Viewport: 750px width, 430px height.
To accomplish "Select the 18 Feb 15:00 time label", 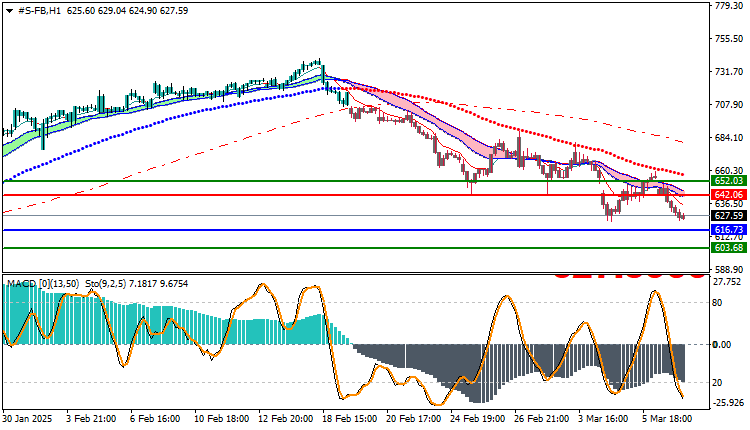I will pos(350,419).
